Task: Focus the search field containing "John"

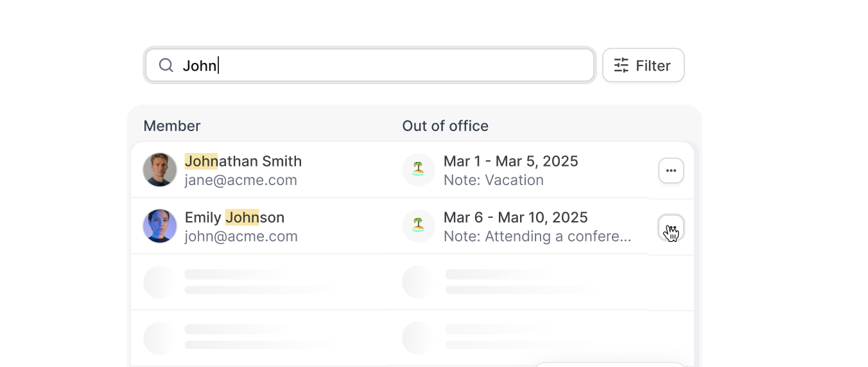Action: click(x=385, y=66)
